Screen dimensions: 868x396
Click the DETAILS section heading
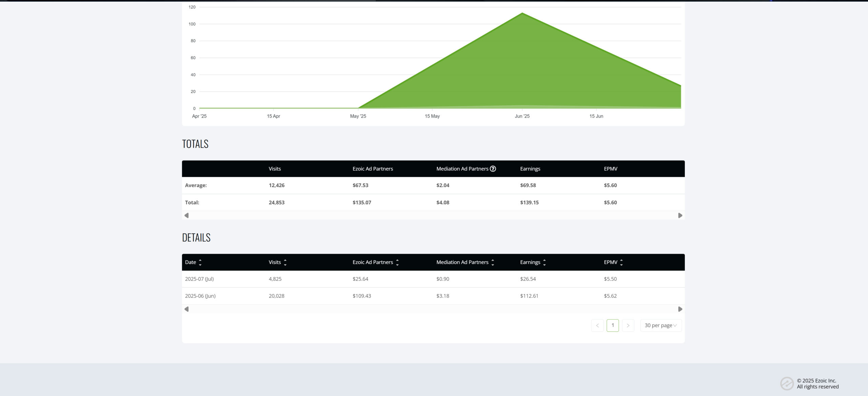(196, 237)
